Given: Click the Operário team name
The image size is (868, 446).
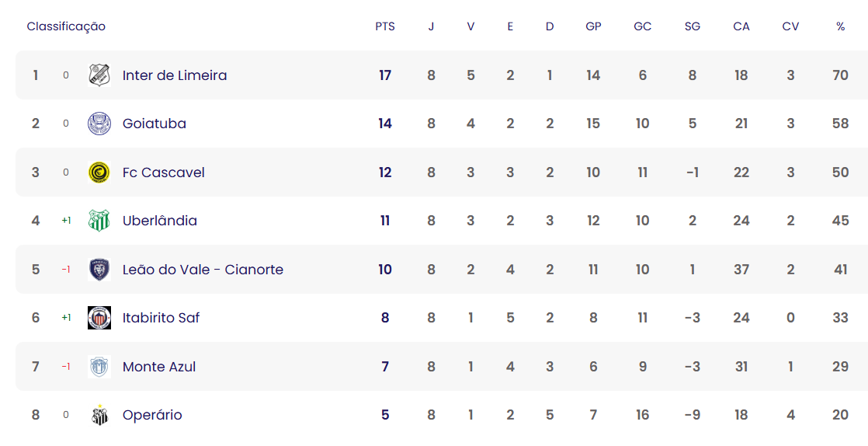Looking at the screenshot, I should 151,415.
